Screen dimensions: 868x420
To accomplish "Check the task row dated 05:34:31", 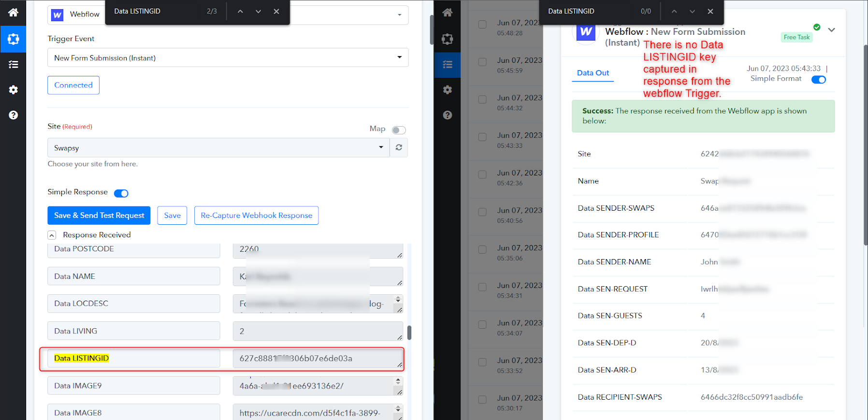I will click(x=482, y=287).
